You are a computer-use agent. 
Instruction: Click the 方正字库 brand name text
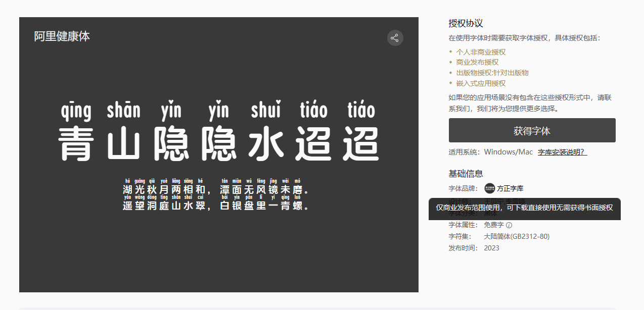pyautogui.click(x=510, y=189)
